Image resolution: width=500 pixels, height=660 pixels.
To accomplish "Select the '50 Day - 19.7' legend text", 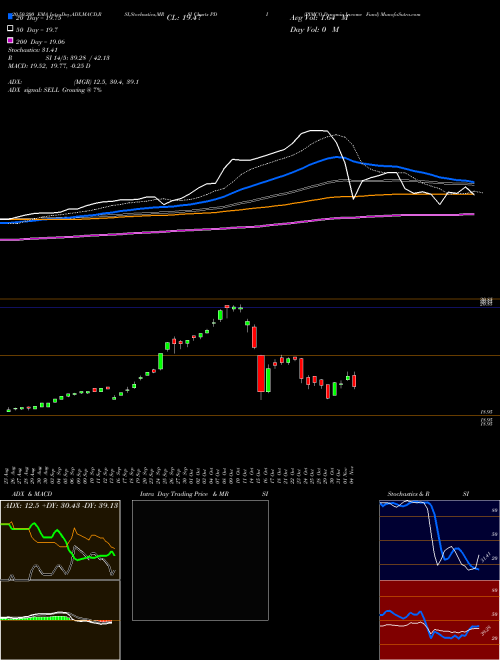I will (37, 29).
